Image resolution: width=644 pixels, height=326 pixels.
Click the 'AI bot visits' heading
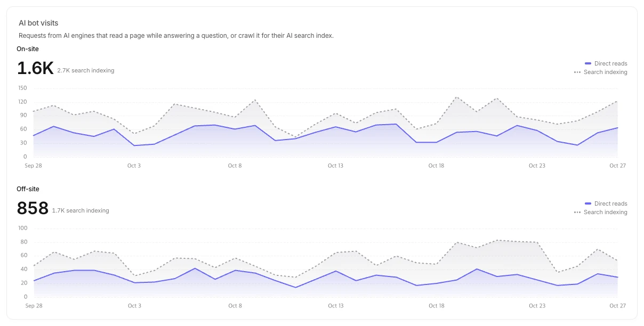(38, 23)
